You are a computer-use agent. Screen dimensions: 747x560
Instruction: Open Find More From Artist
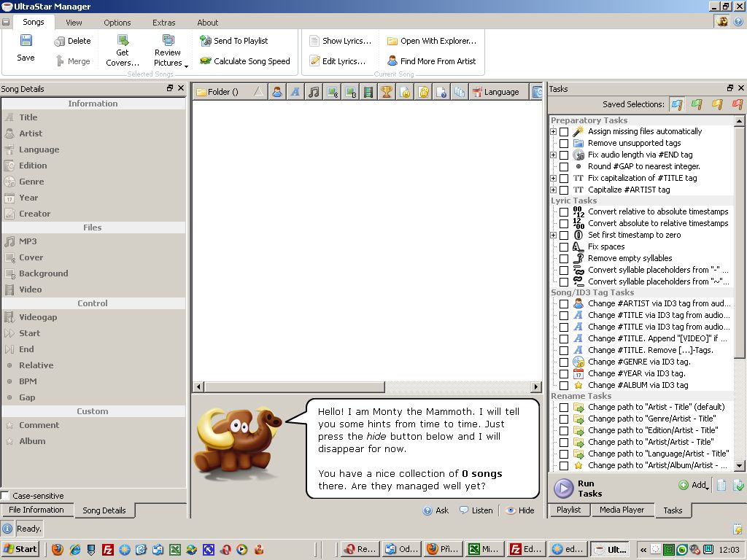431,61
